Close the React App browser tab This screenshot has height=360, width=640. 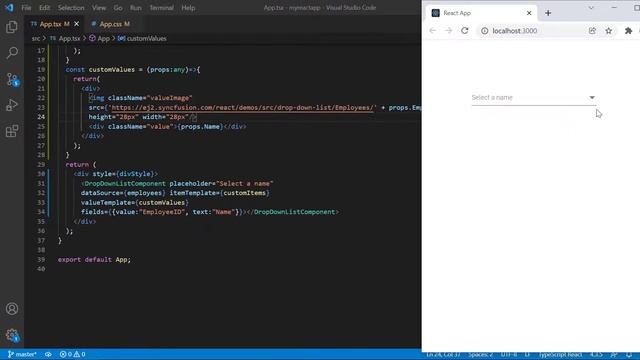click(529, 13)
